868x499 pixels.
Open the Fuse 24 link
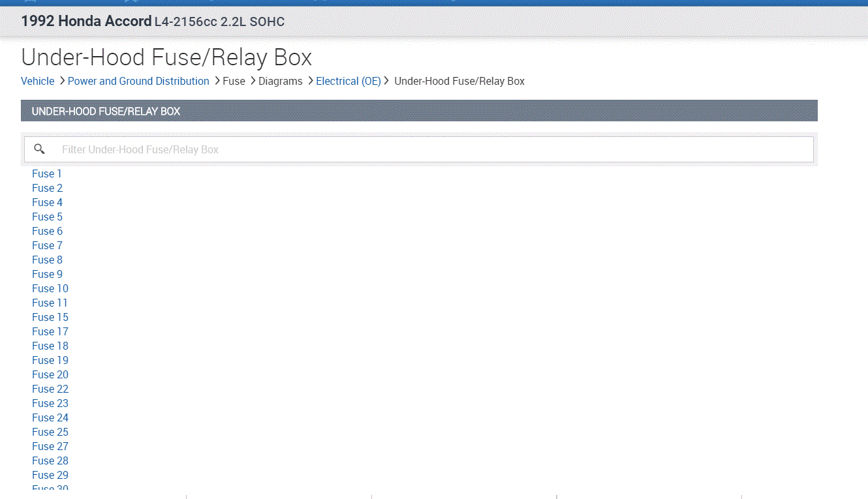50,417
